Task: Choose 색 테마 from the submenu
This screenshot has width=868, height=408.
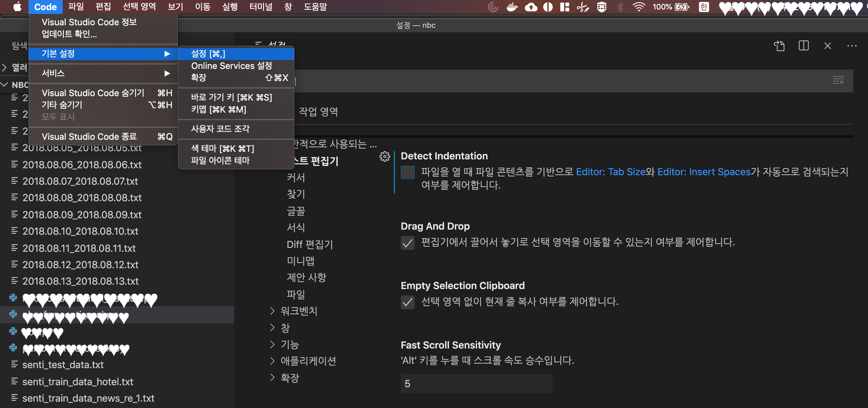Action: (x=236, y=148)
